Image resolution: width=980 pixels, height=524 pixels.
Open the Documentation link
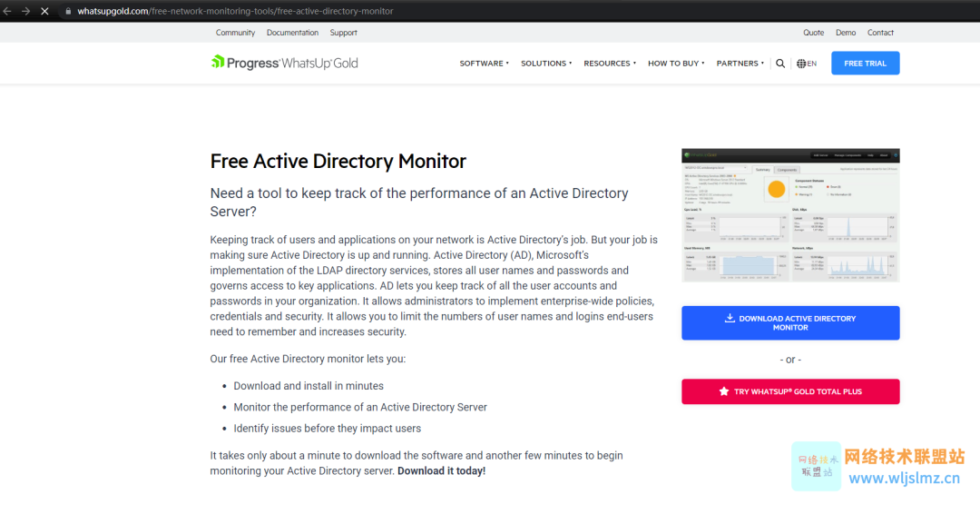pyautogui.click(x=292, y=33)
